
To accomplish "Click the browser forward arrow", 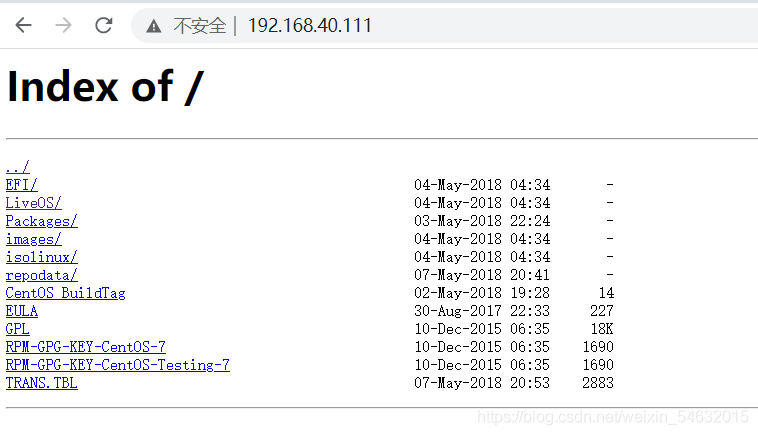I will pyautogui.click(x=63, y=25).
